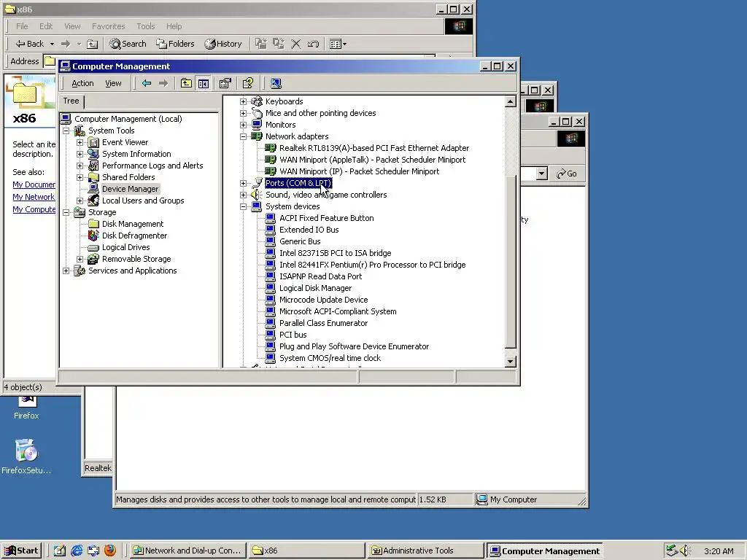Select Plug and Play Software Device Enumerator

pos(354,346)
